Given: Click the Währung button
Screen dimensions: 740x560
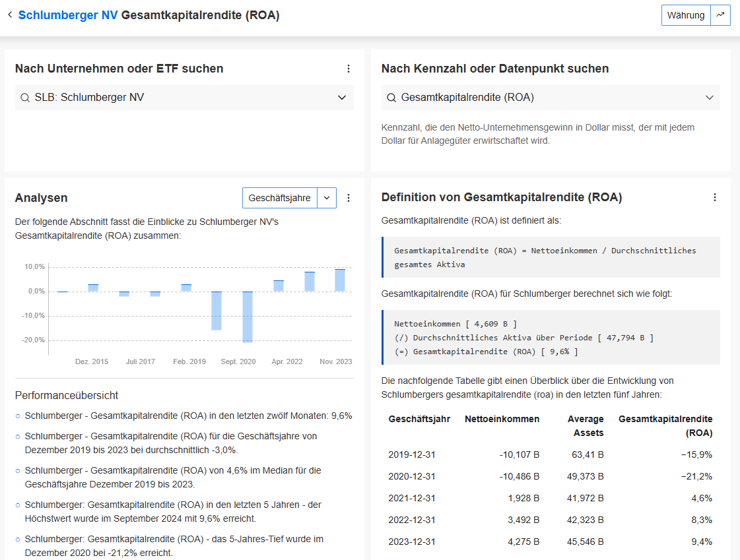Looking at the screenshot, I should (x=686, y=15).
